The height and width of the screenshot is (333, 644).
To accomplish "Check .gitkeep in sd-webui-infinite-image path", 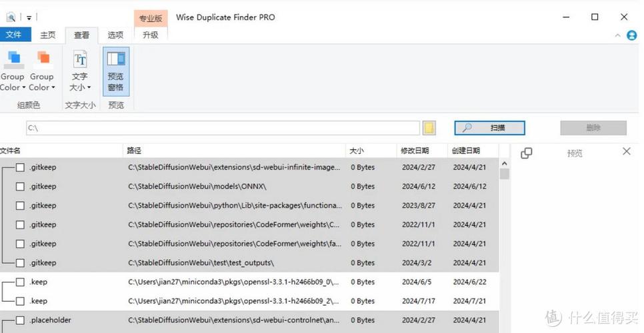I will [20, 167].
